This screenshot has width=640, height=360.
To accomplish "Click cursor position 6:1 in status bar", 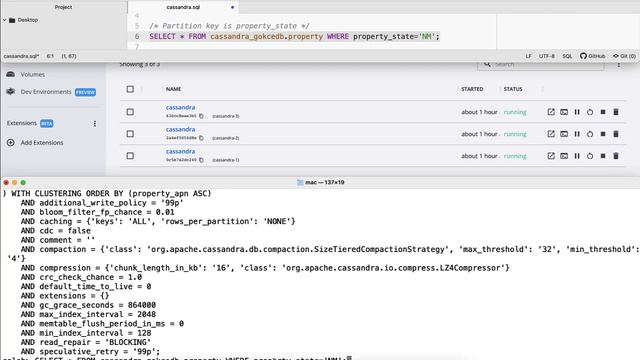I will coord(50,56).
